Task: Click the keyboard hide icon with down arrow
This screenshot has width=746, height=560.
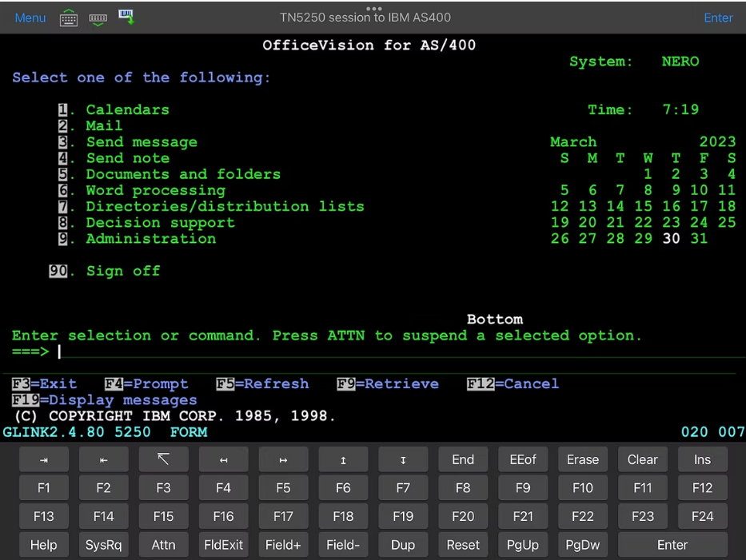Action: coord(98,18)
